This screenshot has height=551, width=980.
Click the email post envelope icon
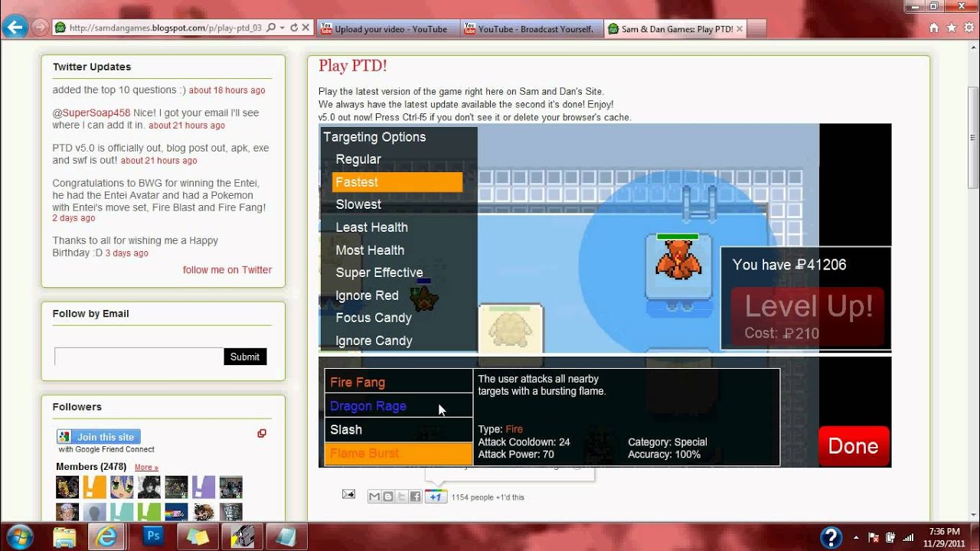348,494
